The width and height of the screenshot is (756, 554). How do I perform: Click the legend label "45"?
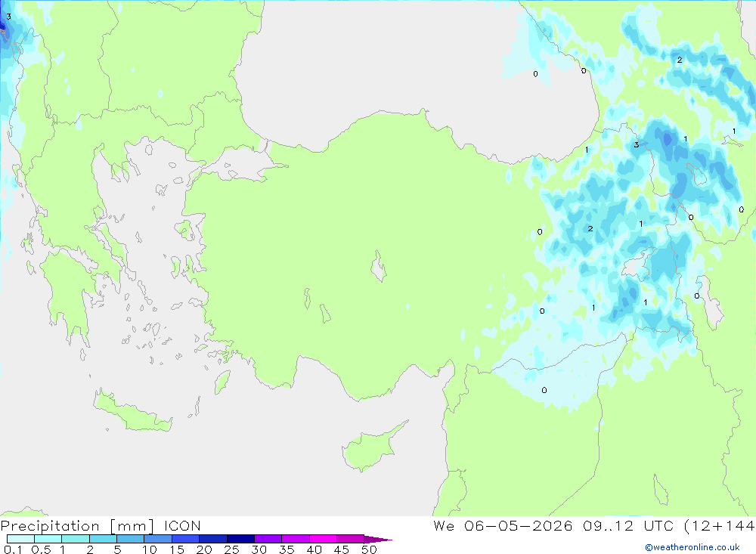pos(342,549)
